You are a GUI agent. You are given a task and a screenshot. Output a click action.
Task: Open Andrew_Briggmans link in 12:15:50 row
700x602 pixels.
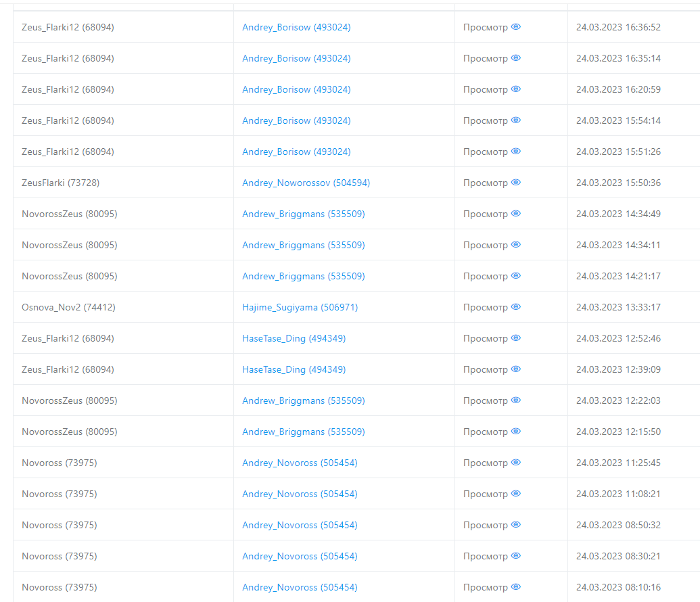(x=303, y=432)
